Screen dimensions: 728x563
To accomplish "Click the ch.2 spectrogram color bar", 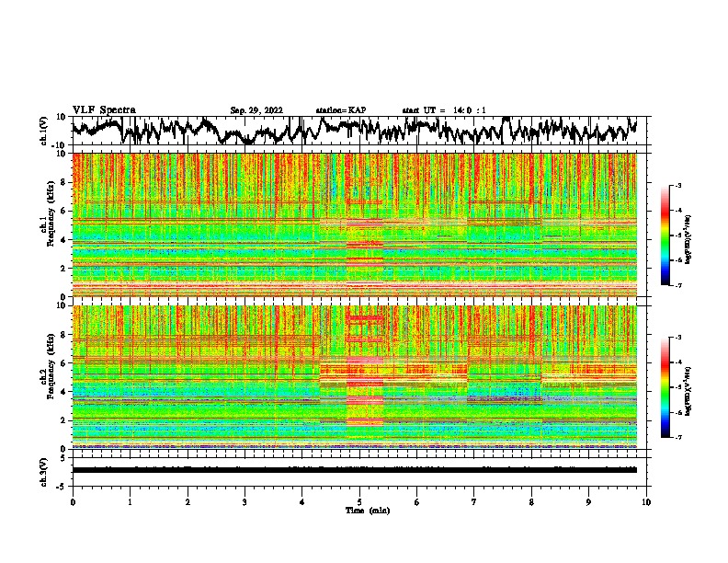I will coord(665,387).
